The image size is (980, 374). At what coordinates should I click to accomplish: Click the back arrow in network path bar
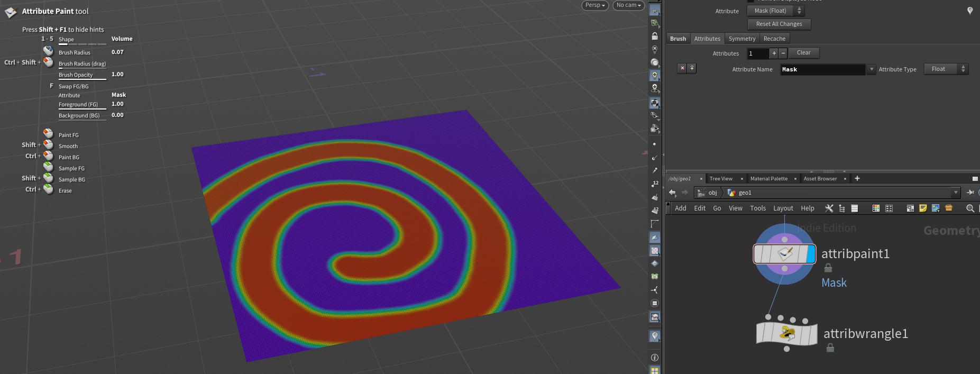click(x=672, y=193)
